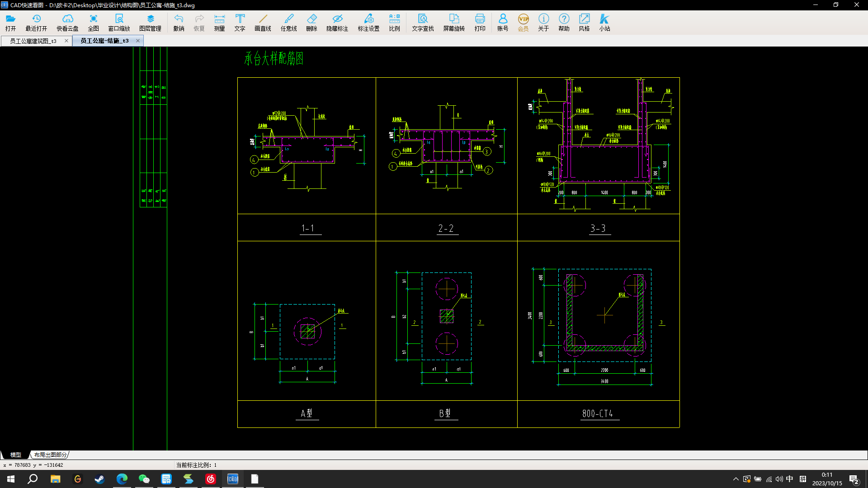Open 文字查找 text search

click(x=423, y=22)
